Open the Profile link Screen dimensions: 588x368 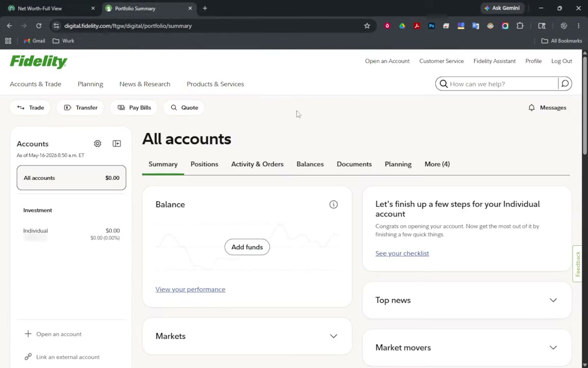click(x=533, y=61)
